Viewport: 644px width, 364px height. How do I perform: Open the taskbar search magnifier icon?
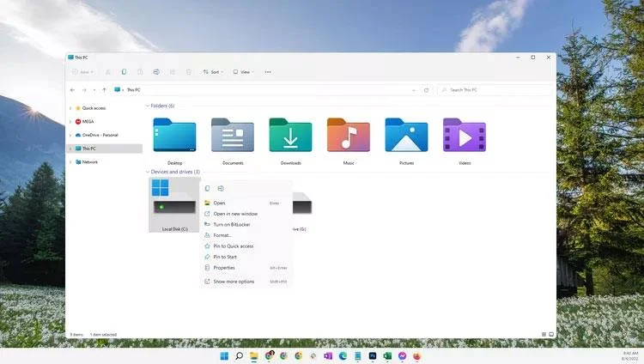[x=239, y=356]
